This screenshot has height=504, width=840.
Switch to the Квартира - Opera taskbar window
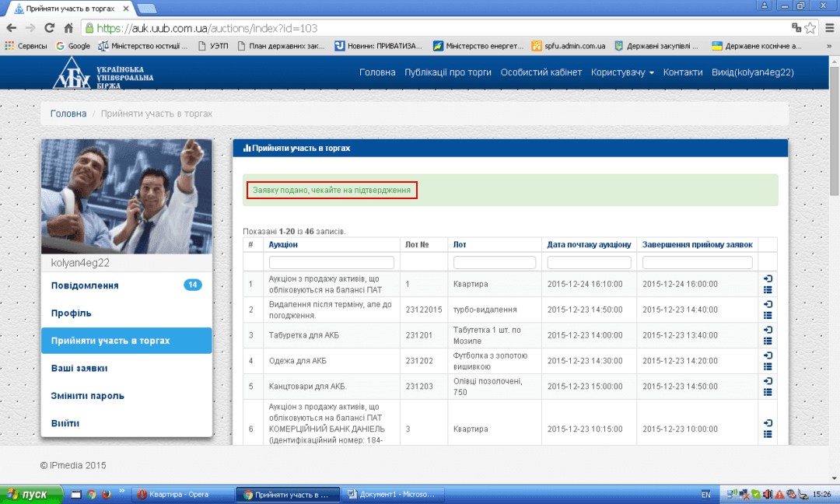pyautogui.click(x=183, y=494)
